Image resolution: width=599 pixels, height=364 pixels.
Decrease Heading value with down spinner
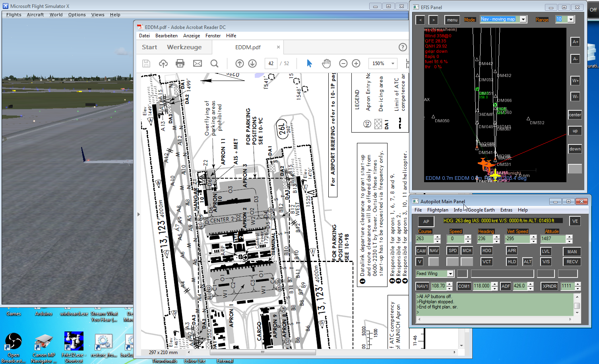(x=496, y=241)
